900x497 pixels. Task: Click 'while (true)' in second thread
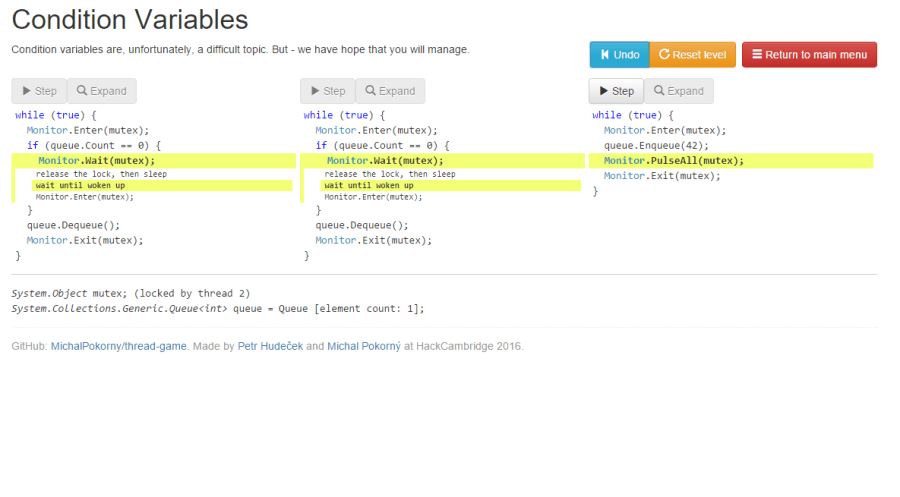point(344,115)
